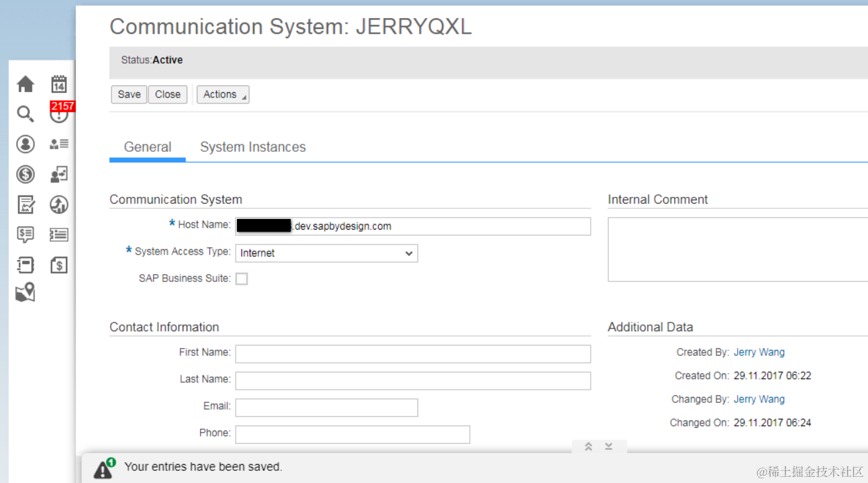Open the person with document arrow icon
Screen dimensions: 868x483
[59, 175]
